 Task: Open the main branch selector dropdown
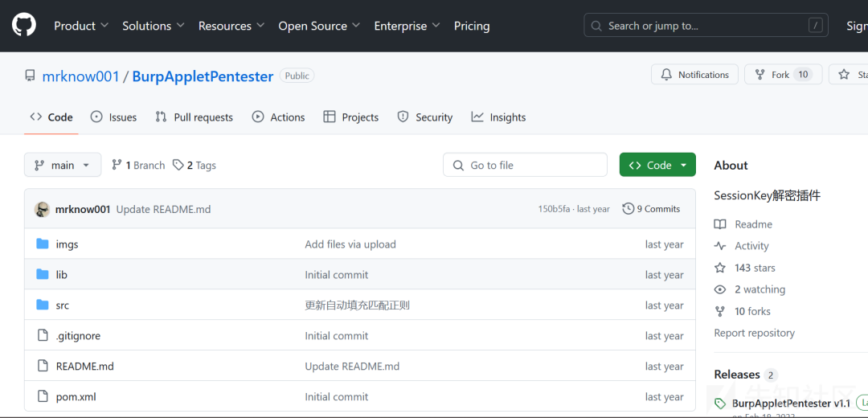pyautogui.click(x=63, y=165)
